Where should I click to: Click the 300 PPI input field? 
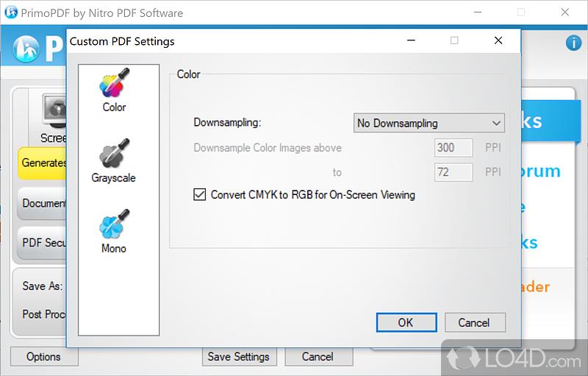(x=453, y=147)
